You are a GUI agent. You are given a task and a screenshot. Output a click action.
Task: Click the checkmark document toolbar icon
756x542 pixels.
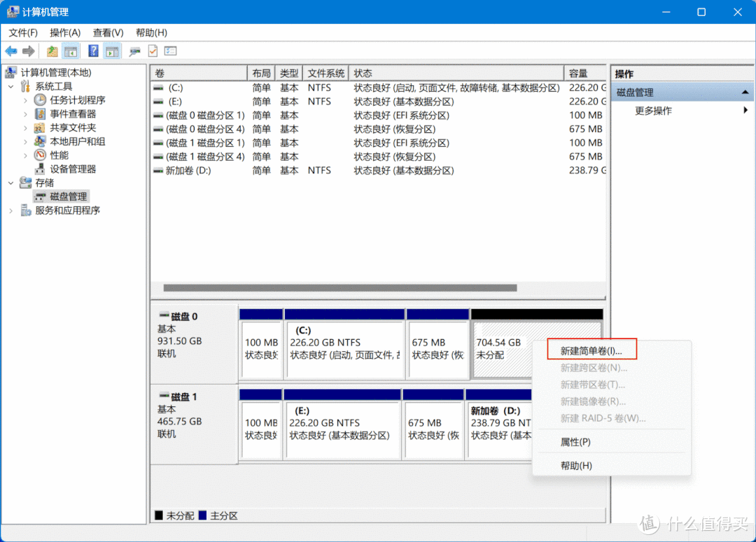tap(153, 50)
